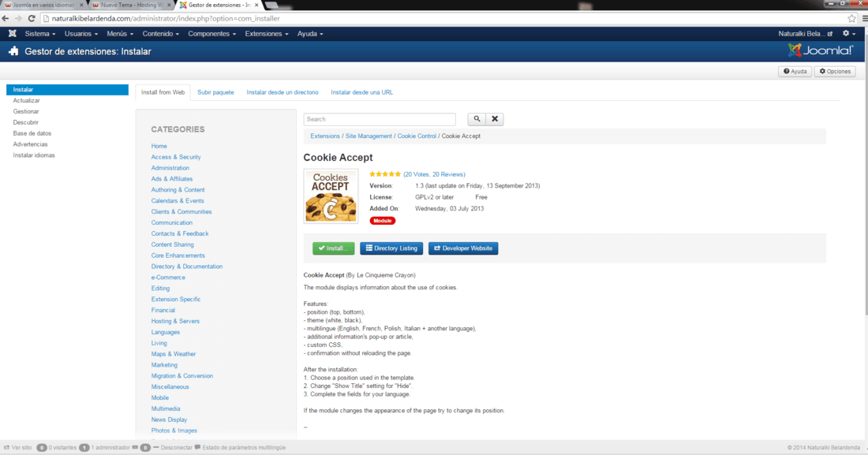Viewport: 868px width, 455px height.
Task: Switch to Install from Web tab
Action: 163,92
